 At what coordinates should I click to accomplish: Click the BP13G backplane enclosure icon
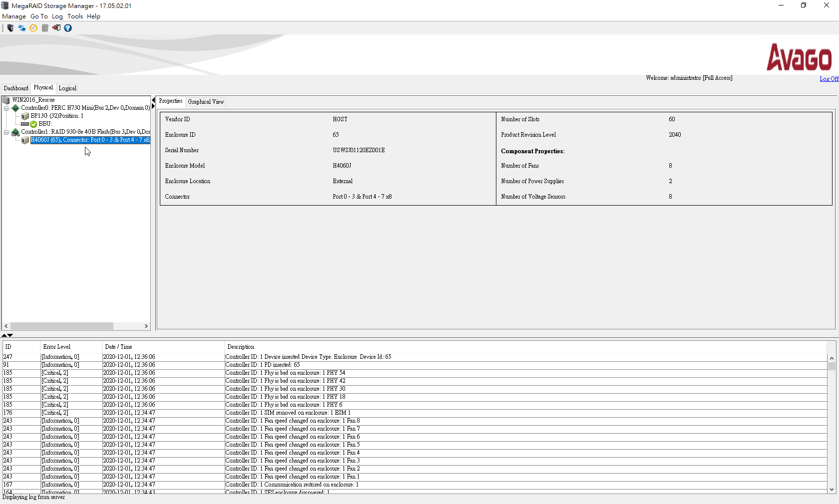click(x=25, y=116)
